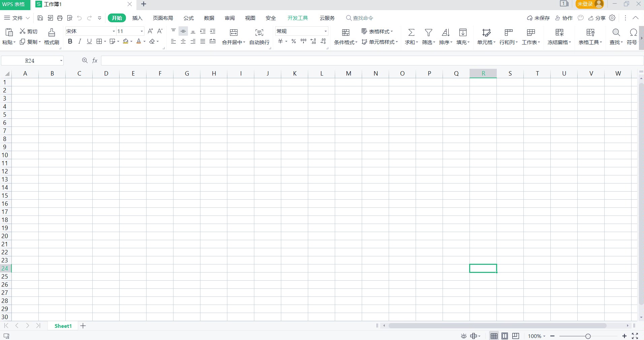
Task: Click the formula bar input field
Action: 371,61
